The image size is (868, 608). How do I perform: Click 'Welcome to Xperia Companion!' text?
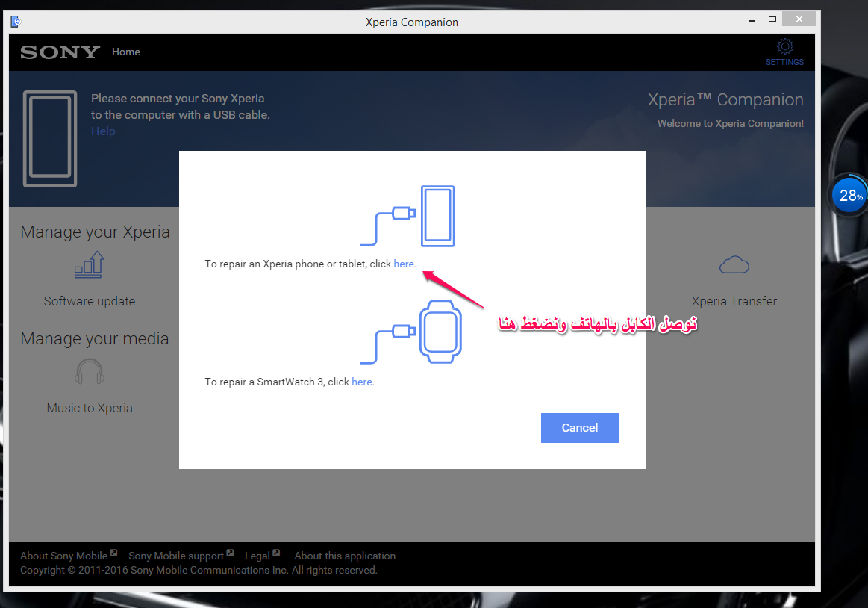tap(730, 123)
